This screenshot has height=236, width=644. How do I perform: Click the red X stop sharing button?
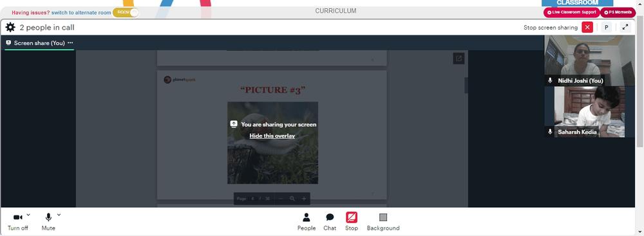click(x=588, y=28)
